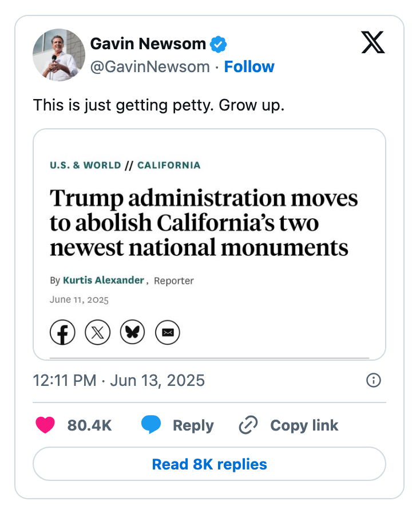Click the @GavinNewsom handle
Screen dimensions: 420x513
click(150, 66)
